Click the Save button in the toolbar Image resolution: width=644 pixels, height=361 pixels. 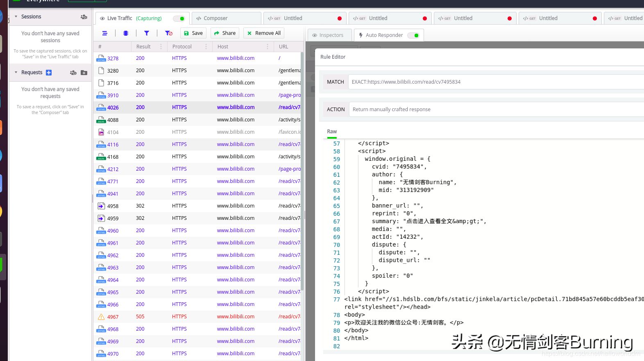coord(193,33)
